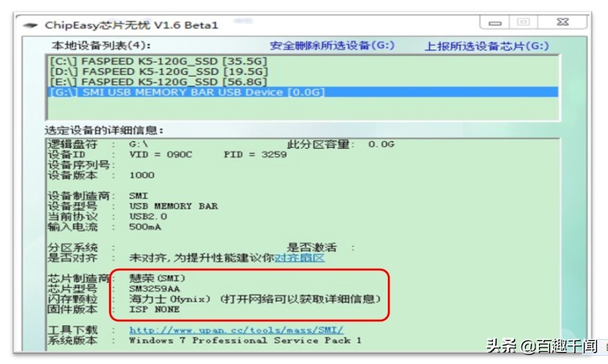Click the device version 1000 value
608x364 pixels.
[141, 175]
